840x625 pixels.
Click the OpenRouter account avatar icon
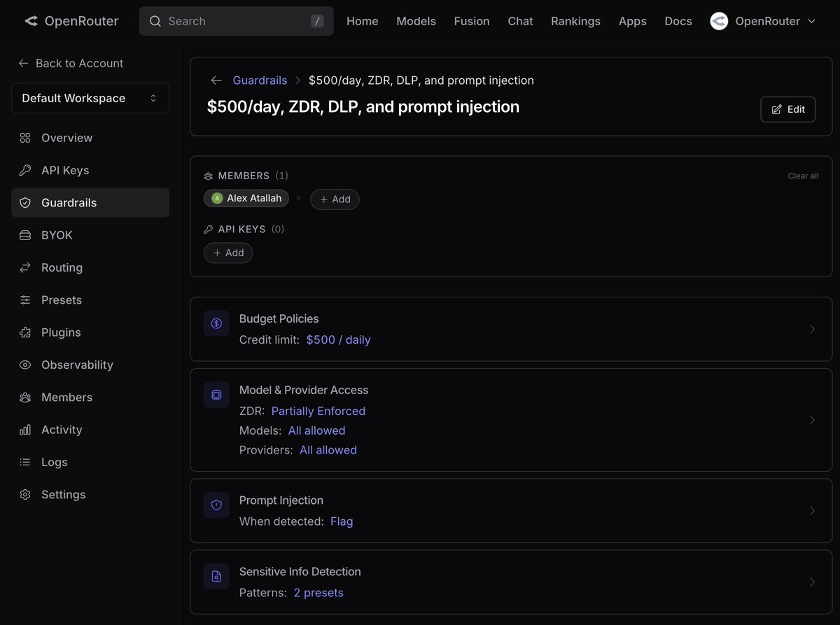719,21
